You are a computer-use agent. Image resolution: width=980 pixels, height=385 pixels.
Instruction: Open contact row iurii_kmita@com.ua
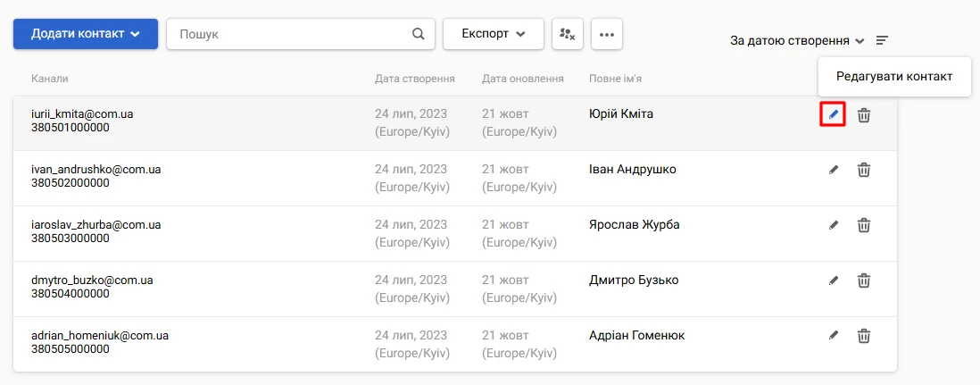coord(455,122)
